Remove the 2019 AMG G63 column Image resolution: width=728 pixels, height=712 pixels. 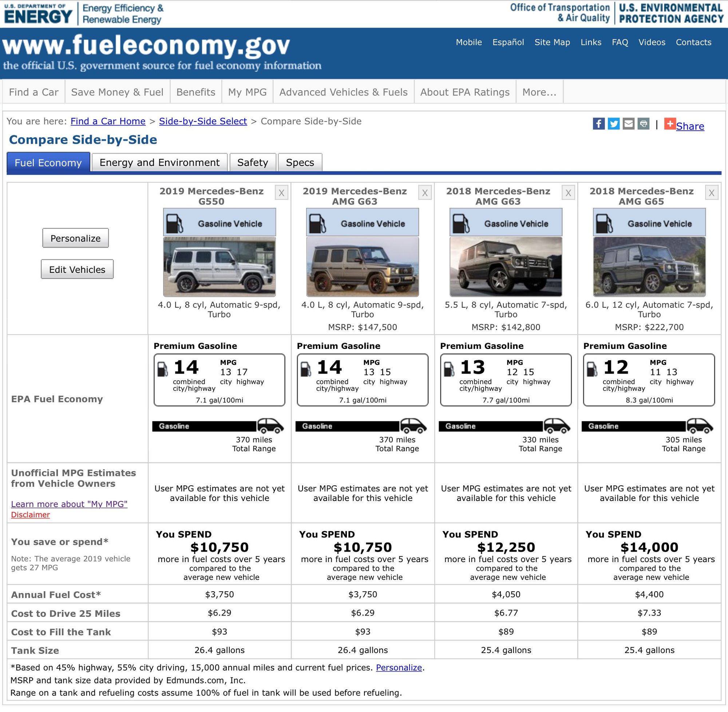point(425,193)
